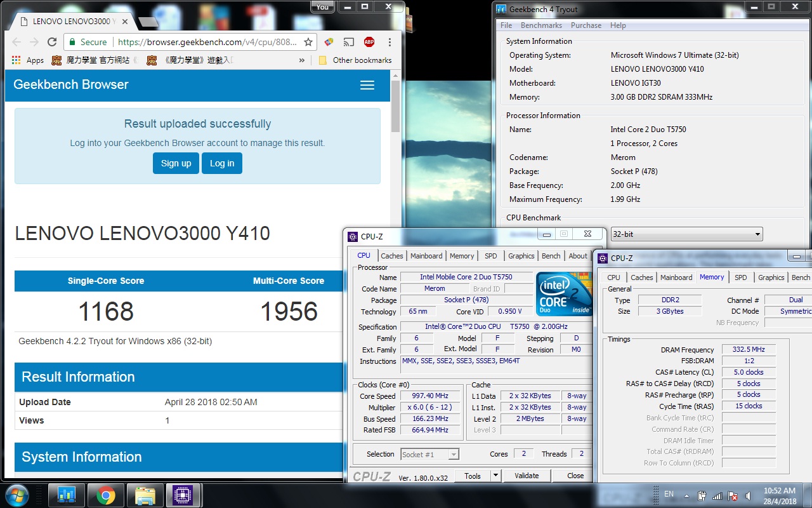Bookmark this page with the star icon
Screen dimensions: 812x508
click(x=308, y=42)
